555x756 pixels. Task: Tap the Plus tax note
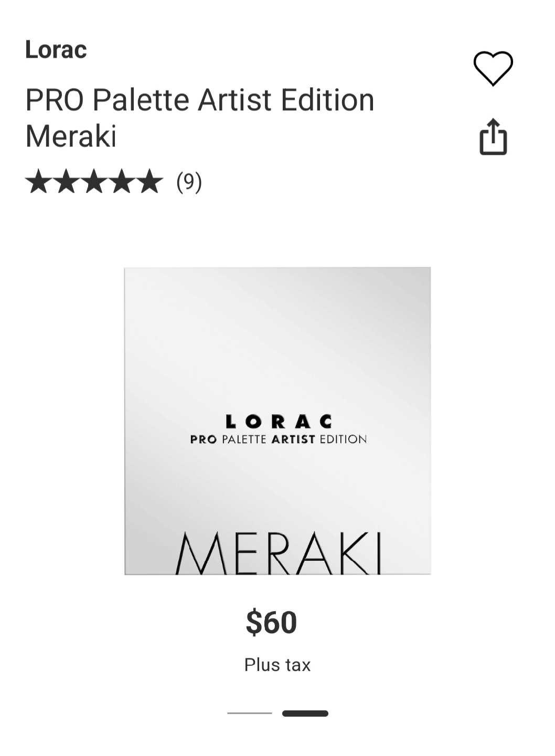pyautogui.click(x=277, y=665)
